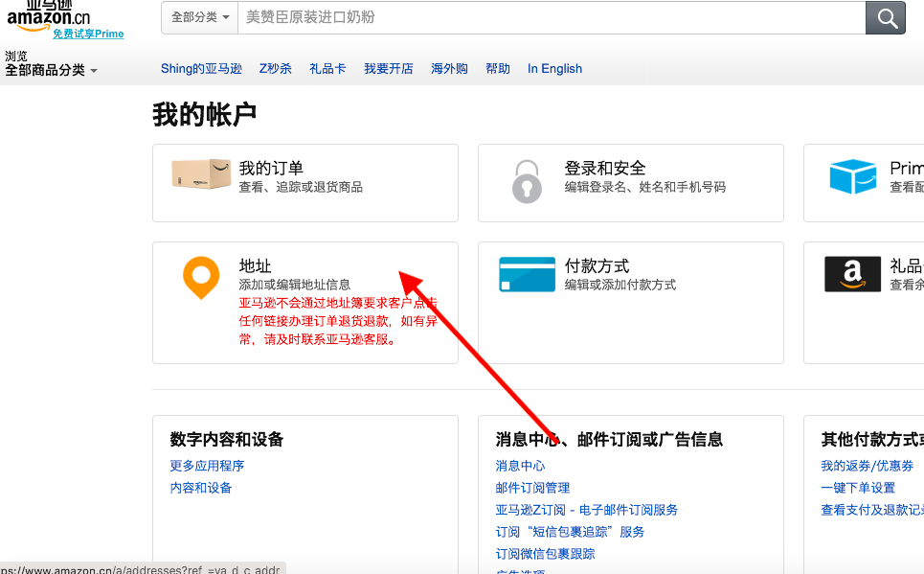The width and height of the screenshot is (924, 574).
Task: Open the 消息中心 link
Action: (520, 466)
